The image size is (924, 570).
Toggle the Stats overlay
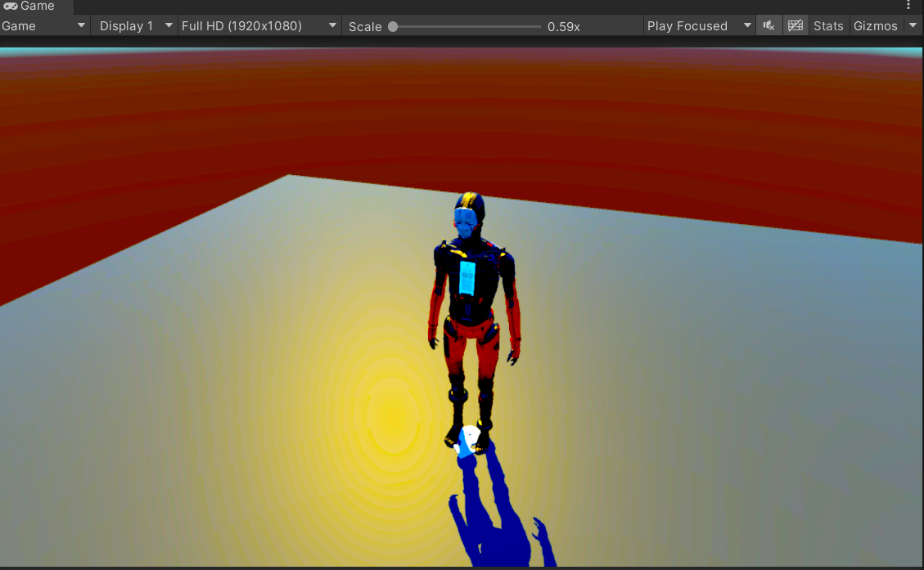(827, 26)
